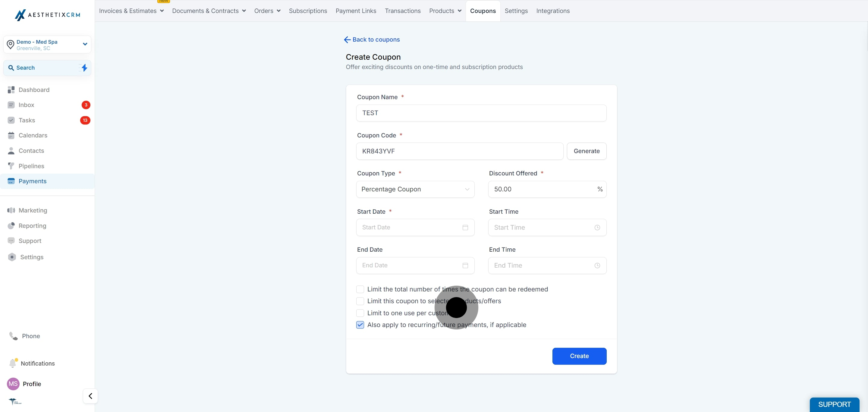868x412 pixels.
Task: Switch to the Subscriptions tab
Action: pos(308,11)
